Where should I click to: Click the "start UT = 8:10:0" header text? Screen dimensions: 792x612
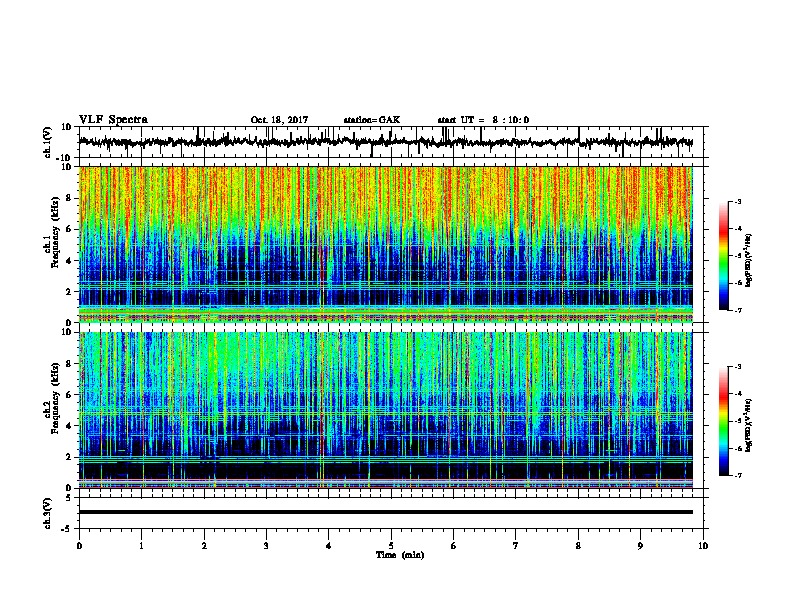point(483,120)
